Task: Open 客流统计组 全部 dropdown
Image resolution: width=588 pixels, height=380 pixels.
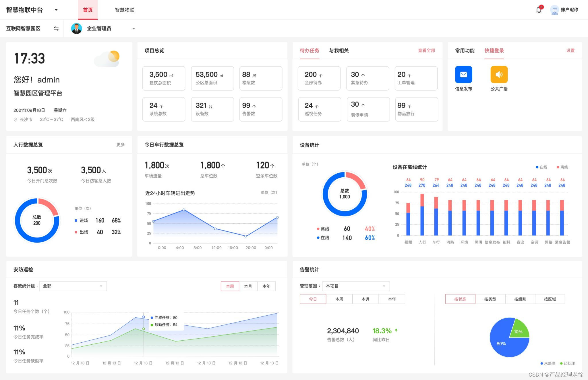Action: 73,286
